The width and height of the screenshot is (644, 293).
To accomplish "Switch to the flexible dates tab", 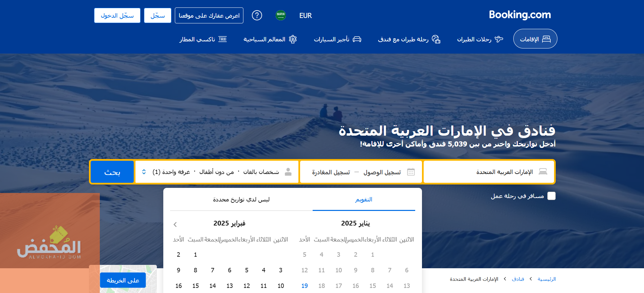I will 241,200.
